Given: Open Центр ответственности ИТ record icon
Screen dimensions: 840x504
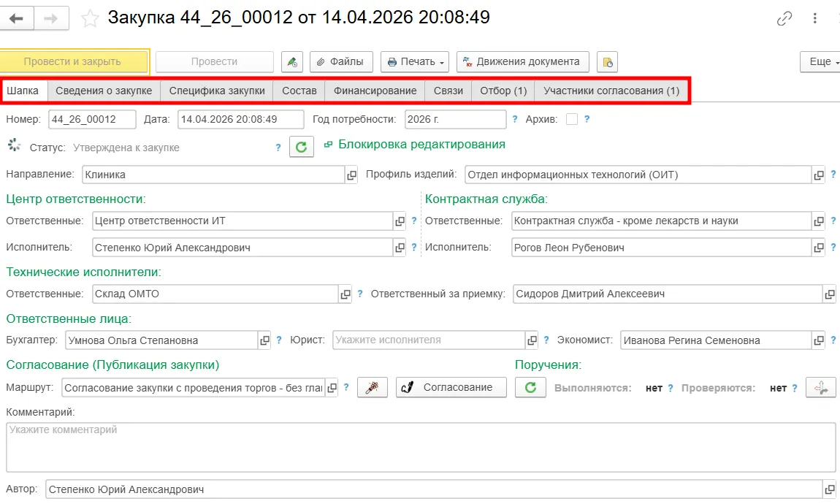Looking at the screenshot, I should point(400,221).
